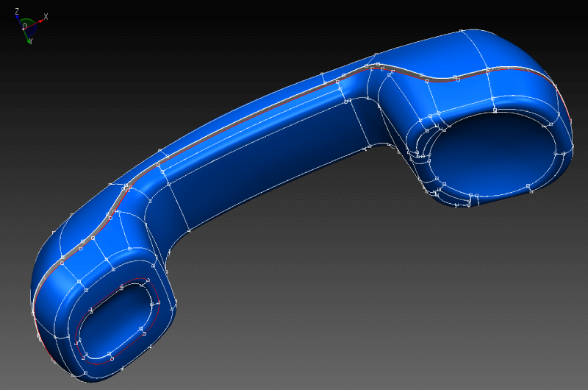Click the Y axis of the orientation triad
588x390 pixels.
tap(28, 35)
